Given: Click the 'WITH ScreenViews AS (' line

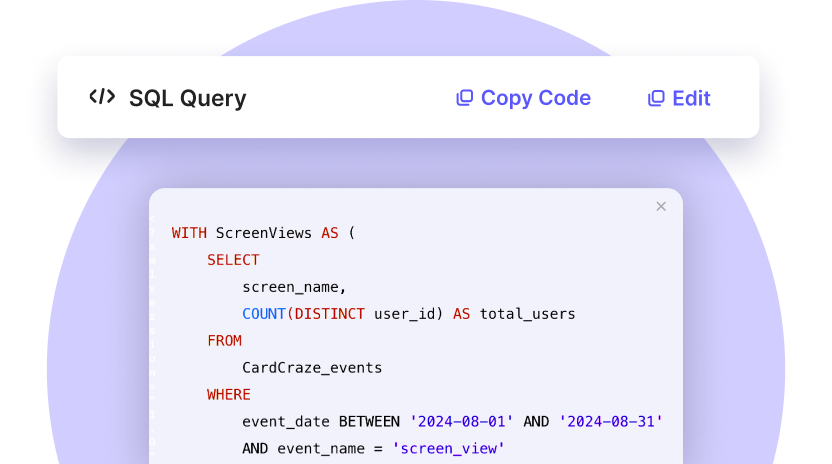Looking at the screenshot, I should click(x=263, y=233).
